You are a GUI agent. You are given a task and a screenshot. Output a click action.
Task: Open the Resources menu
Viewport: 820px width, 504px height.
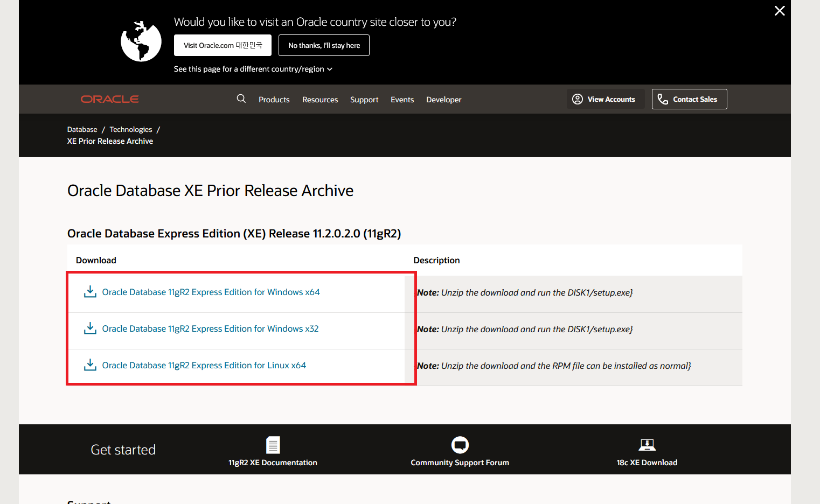320,100
